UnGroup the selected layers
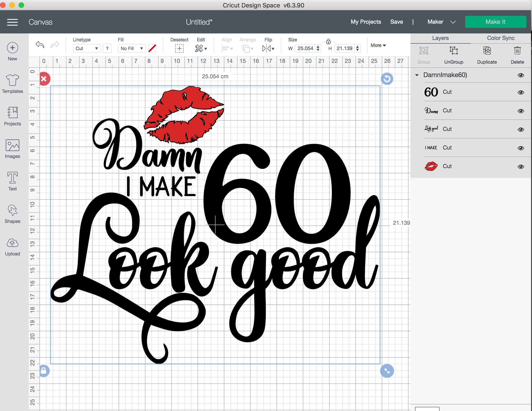Image resolution: width=532 pixels, height=411 pixels. (x=454, y=54)
